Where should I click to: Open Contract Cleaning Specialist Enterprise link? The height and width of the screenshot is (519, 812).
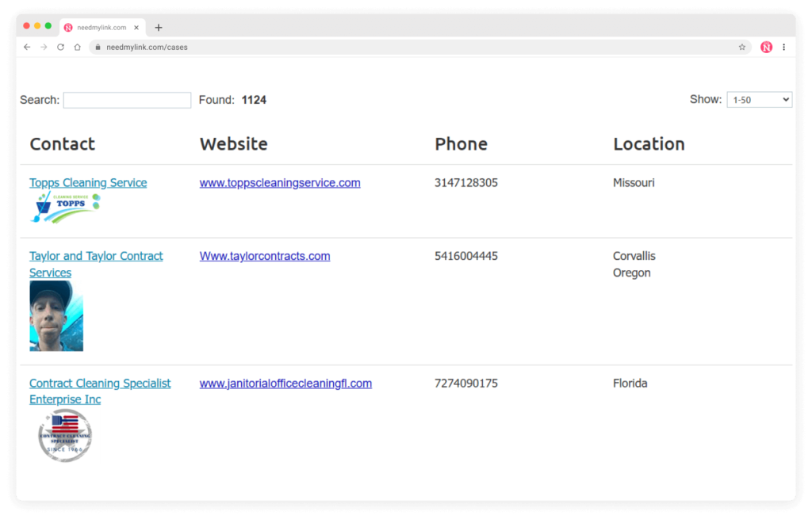point(100,384)
